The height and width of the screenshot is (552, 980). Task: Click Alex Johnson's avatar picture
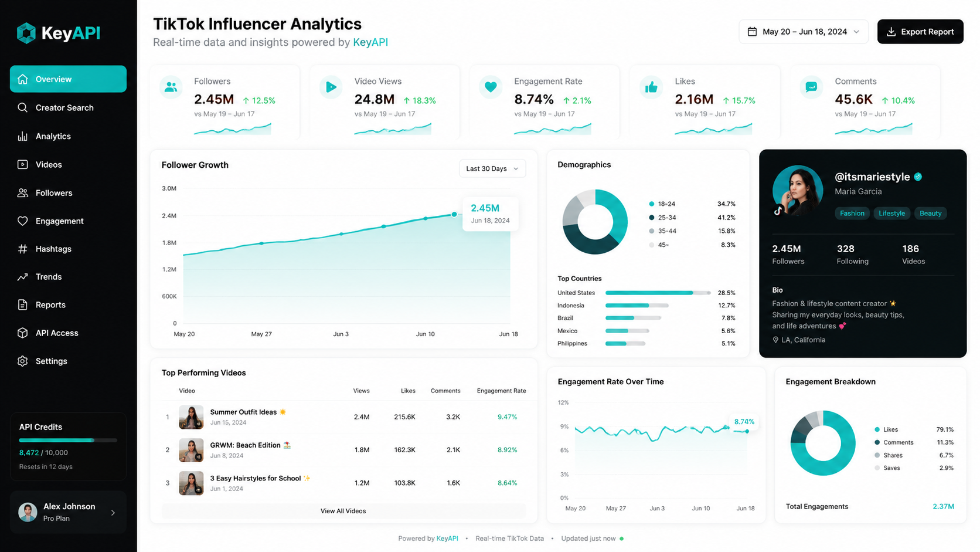[x=28, y=512]
